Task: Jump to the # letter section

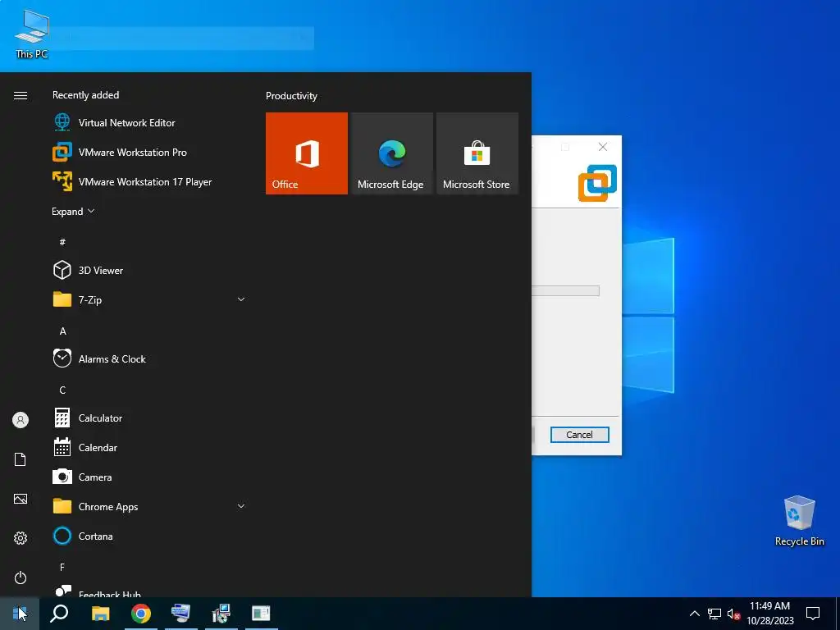Action: 62,242
